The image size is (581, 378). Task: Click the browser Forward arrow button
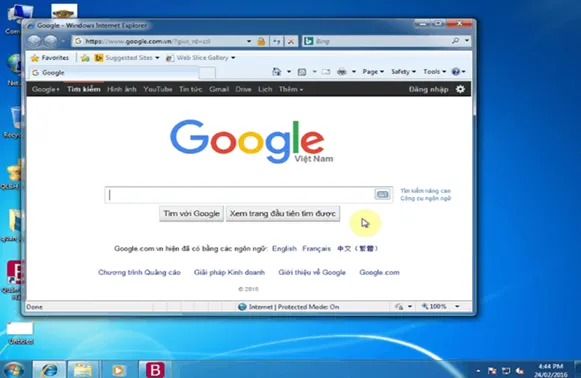(51, 41)
